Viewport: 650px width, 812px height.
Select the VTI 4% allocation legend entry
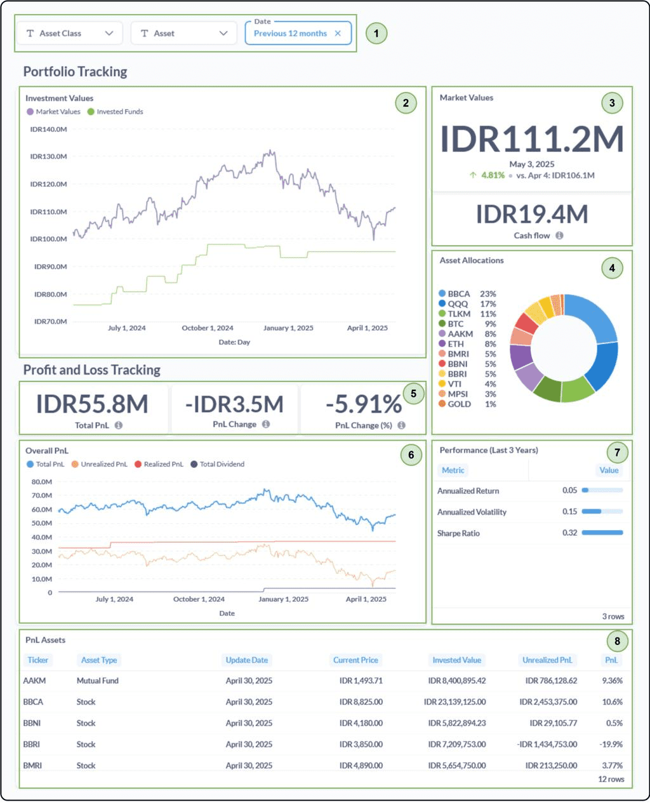point(467,384)
